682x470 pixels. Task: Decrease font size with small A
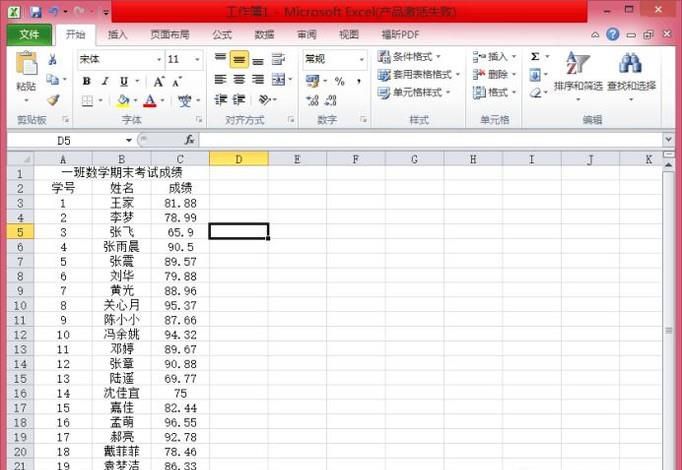pos(177,81)
